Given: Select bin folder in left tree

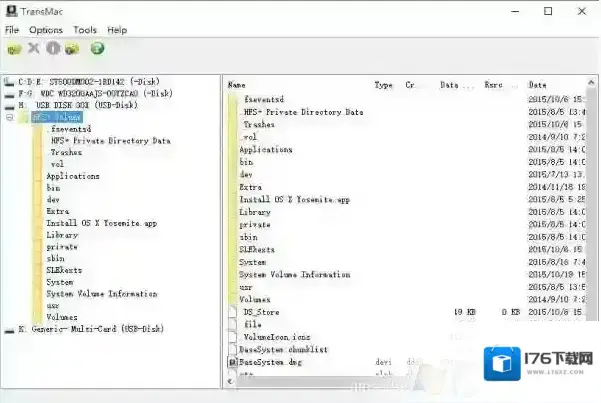Looking at the screenshot, I should (53, 188).
